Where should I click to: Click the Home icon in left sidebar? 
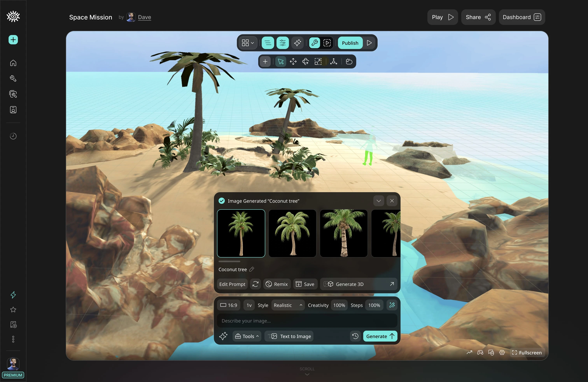point(13,63)
